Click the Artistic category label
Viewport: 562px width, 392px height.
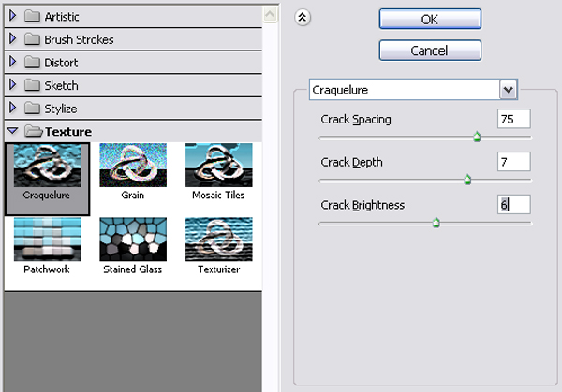(62, 17)
